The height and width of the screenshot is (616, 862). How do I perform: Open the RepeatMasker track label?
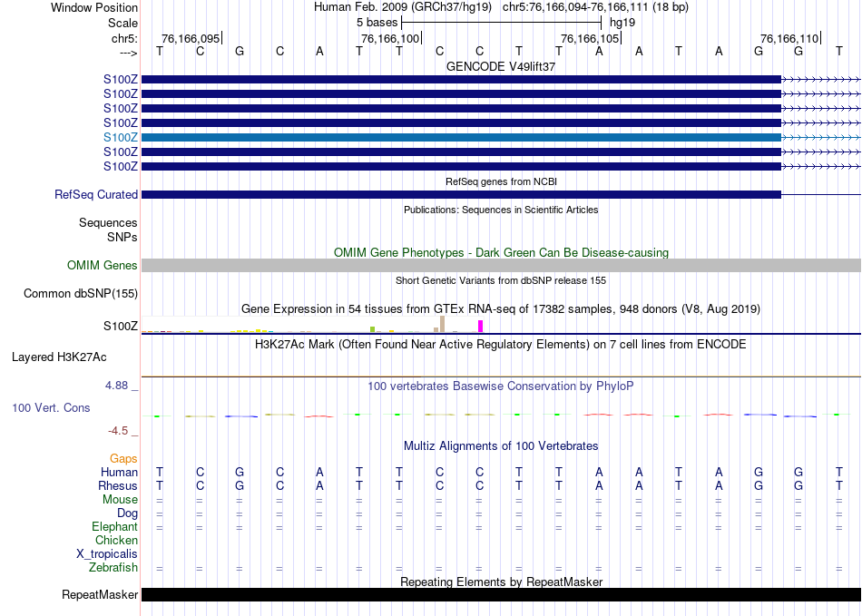(100, 594)
